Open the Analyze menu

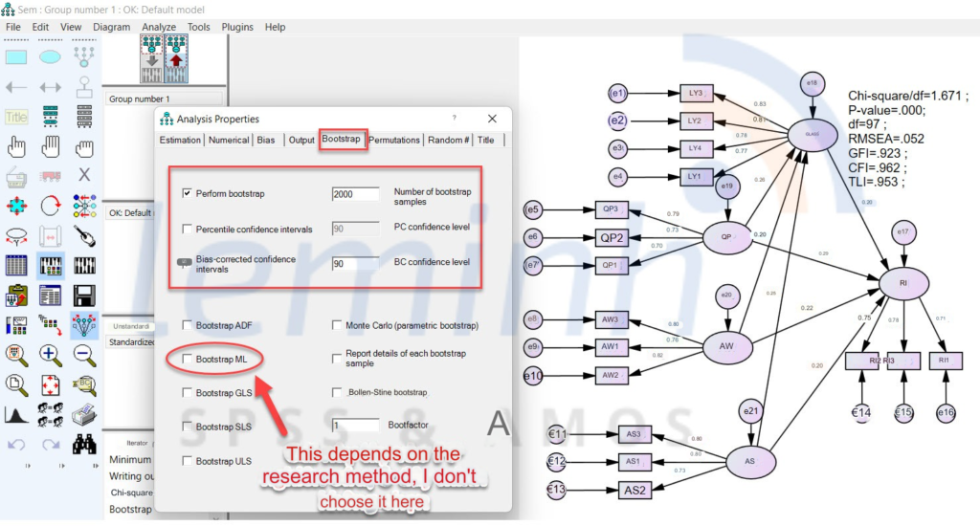158,27
